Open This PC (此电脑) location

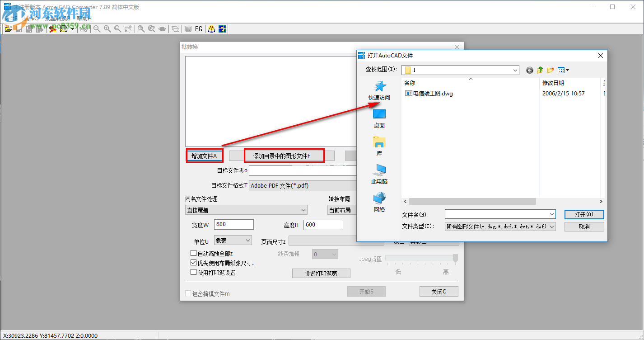click(379, 175)
